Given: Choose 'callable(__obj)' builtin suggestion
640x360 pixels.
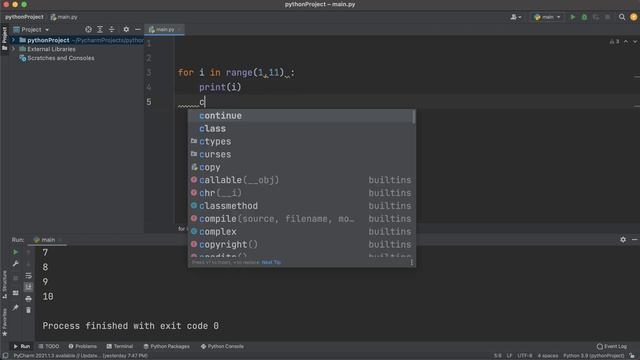Looking at the screenshot, I should (301, 180).
